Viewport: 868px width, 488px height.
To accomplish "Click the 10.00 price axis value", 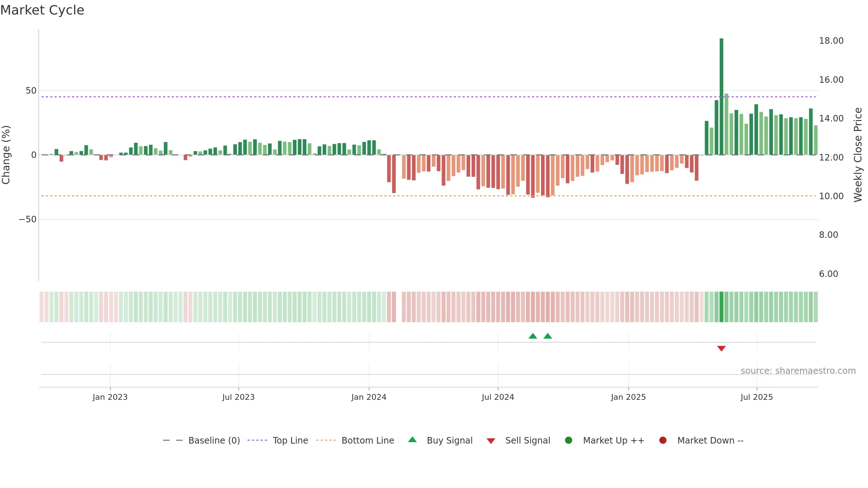I will [831, 196].
